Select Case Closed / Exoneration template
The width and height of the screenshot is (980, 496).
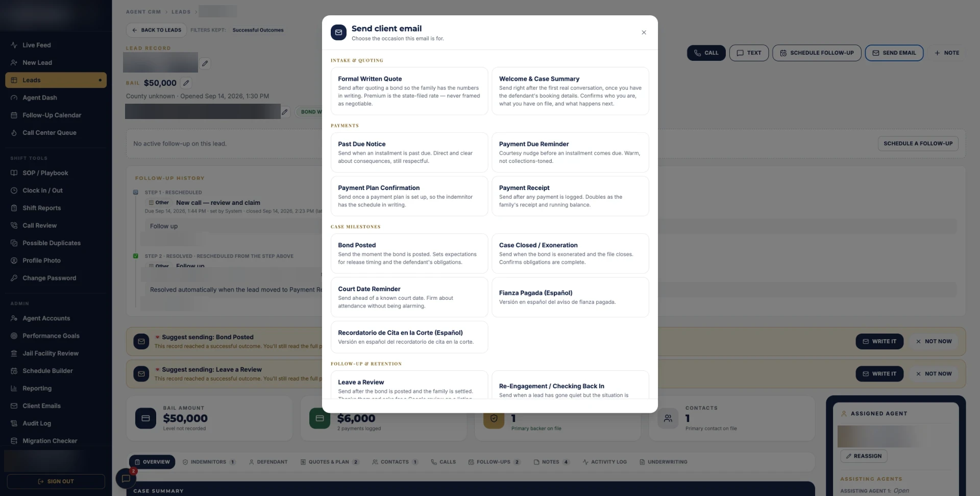[x=570, y=253]
